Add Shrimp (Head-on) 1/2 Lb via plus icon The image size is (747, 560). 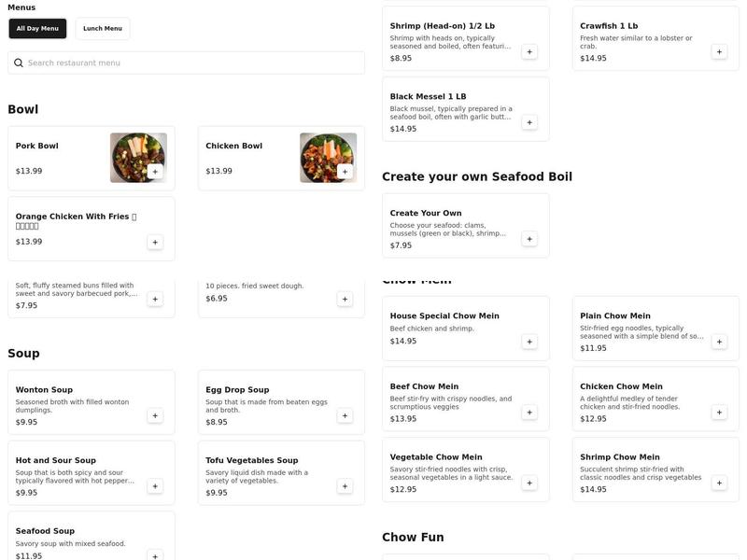pos(529,51)
